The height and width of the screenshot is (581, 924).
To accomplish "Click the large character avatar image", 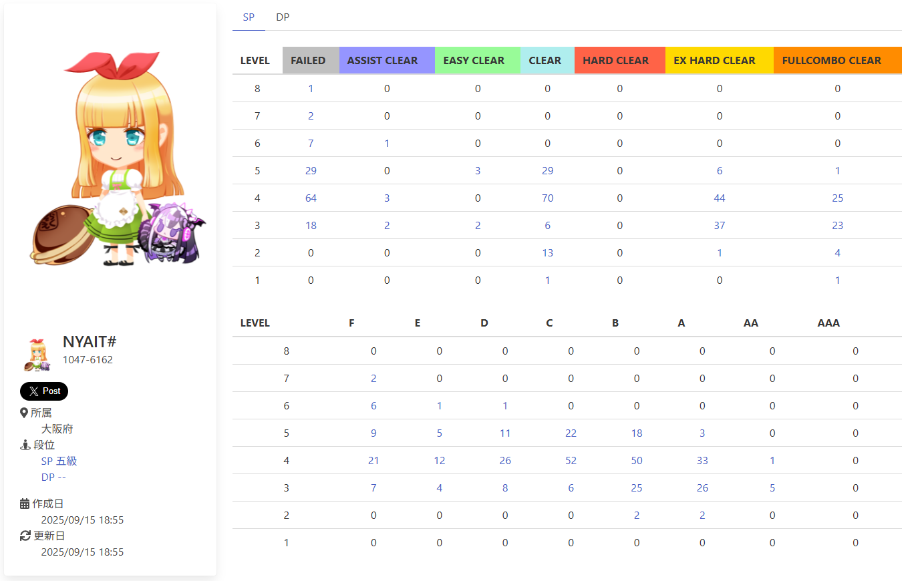I will coord(118,159).
